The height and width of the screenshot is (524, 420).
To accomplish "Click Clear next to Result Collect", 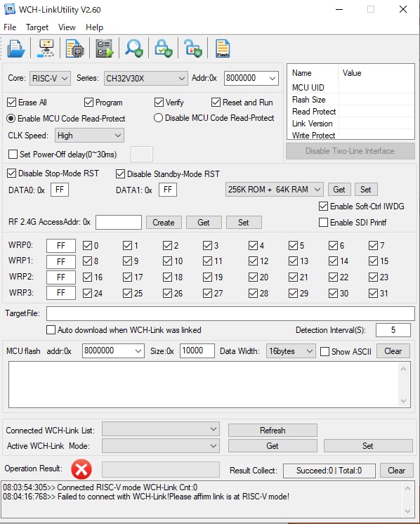I will tap(397, 471).
